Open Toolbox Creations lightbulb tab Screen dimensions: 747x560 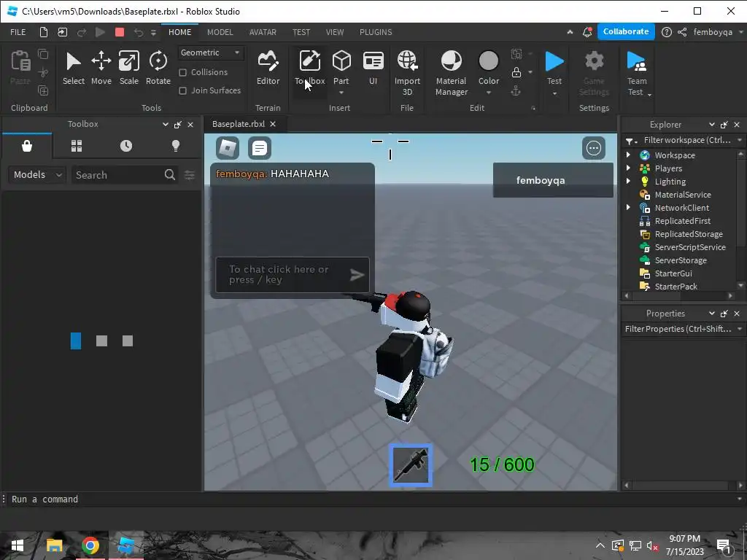(x=176, y=146)
